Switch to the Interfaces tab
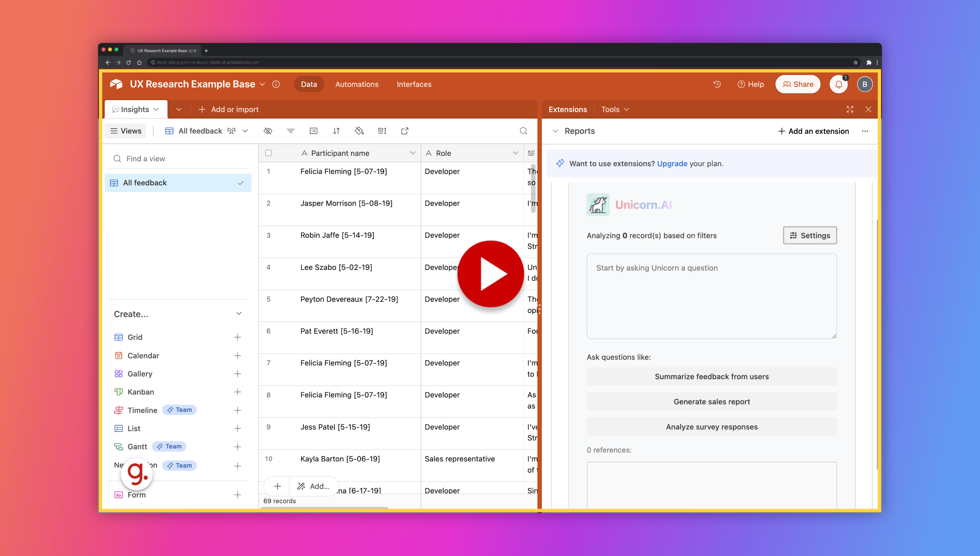980x556 pixels. [414, 84]
